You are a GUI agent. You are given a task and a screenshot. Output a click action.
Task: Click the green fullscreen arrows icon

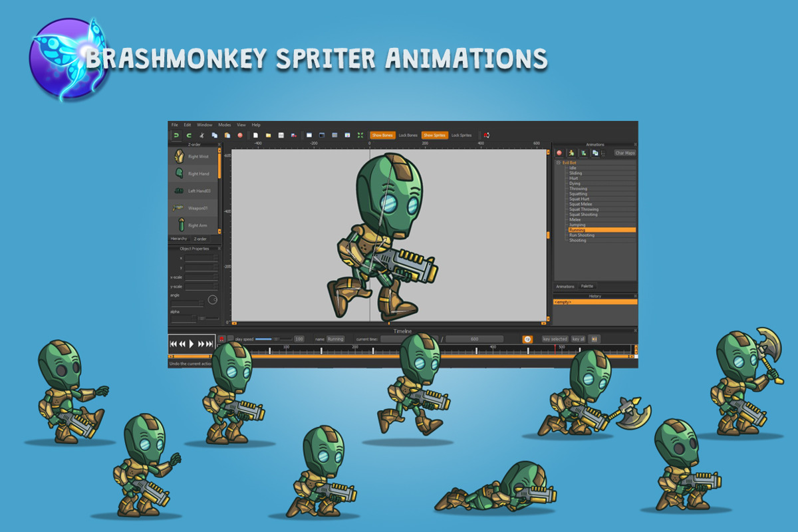click(360, 135)
